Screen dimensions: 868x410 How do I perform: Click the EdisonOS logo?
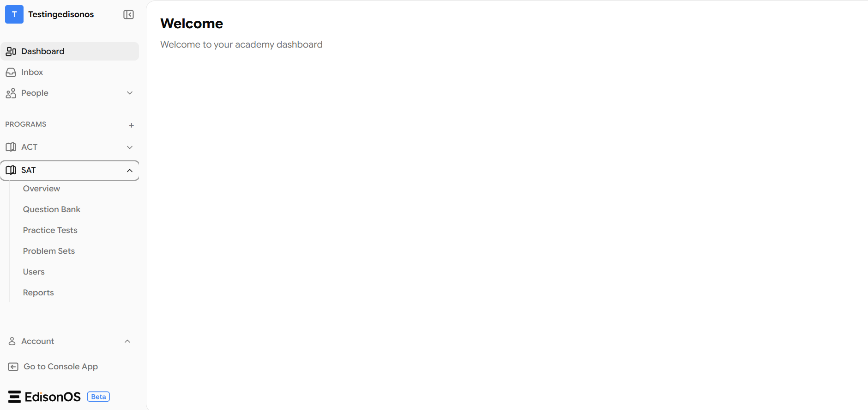tap(44, 397)
